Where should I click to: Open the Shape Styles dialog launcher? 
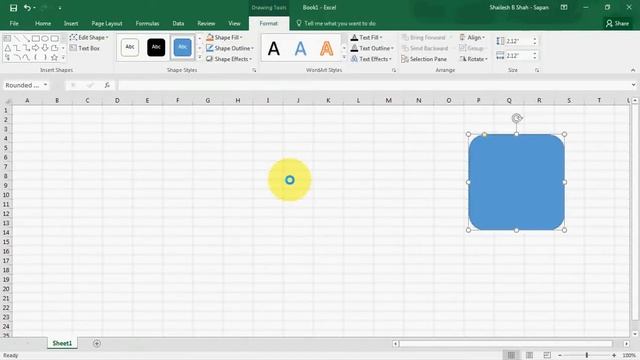tap(254, 70)
